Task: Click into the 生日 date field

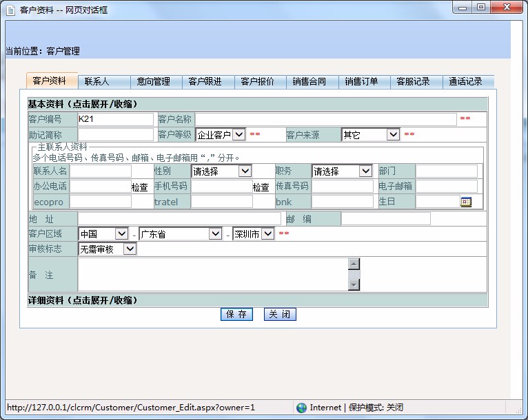Action: (438, 202)
